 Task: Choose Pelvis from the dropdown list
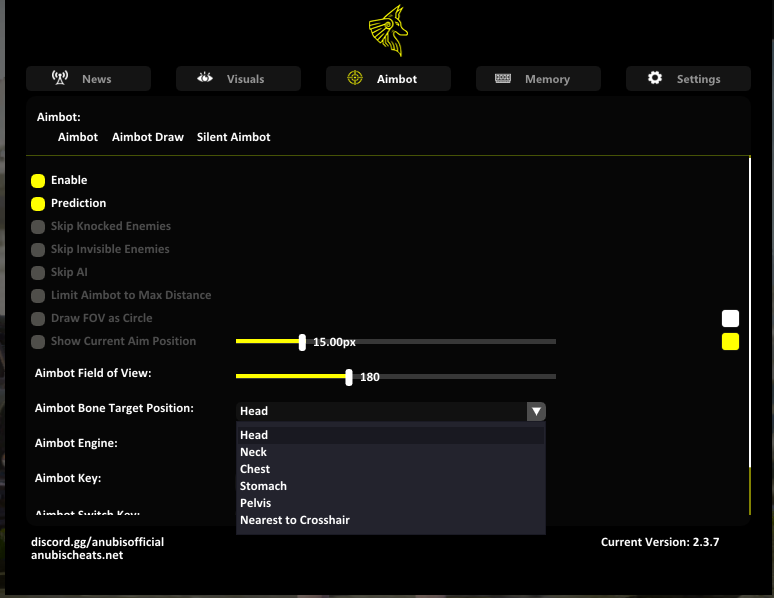click(x=390, y=503)
